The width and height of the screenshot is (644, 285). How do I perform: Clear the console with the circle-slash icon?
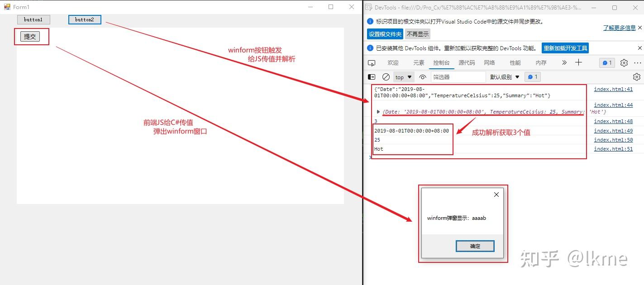(386, 76)
